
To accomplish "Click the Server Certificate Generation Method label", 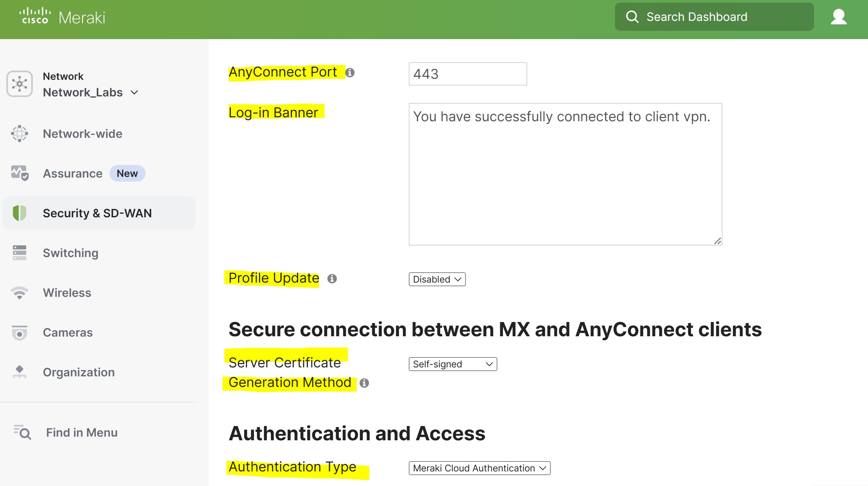I will coord(290,372).
